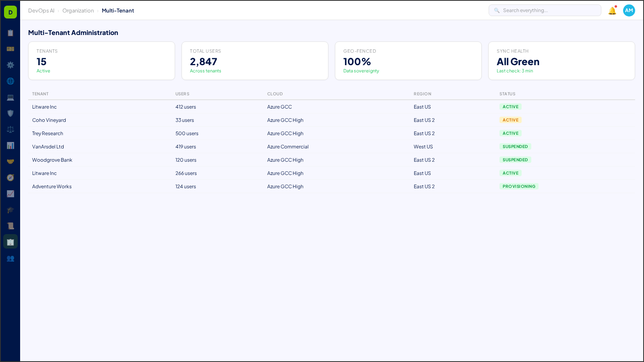Viewport: 644px width, 362px height.
Task: Sort the table by USERS column
Action: (x=182, y=94)
